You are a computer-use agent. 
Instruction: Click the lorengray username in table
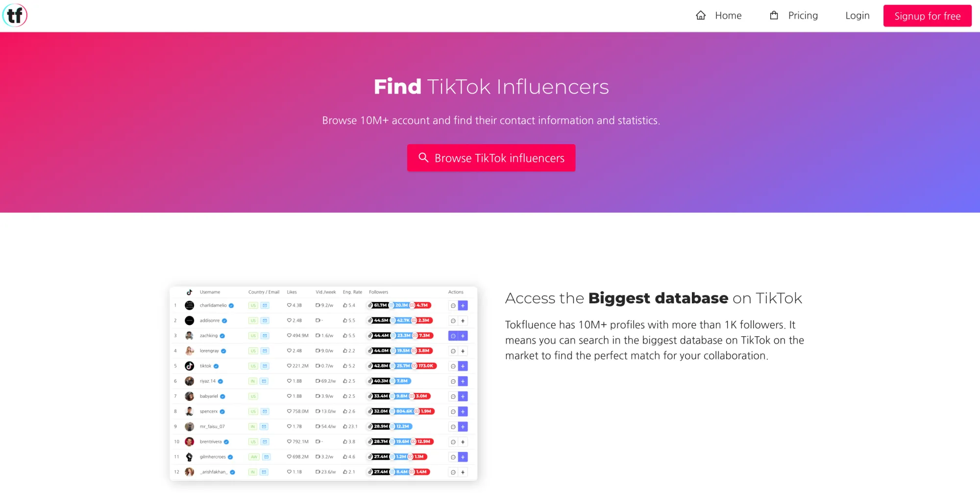point(209,351)
